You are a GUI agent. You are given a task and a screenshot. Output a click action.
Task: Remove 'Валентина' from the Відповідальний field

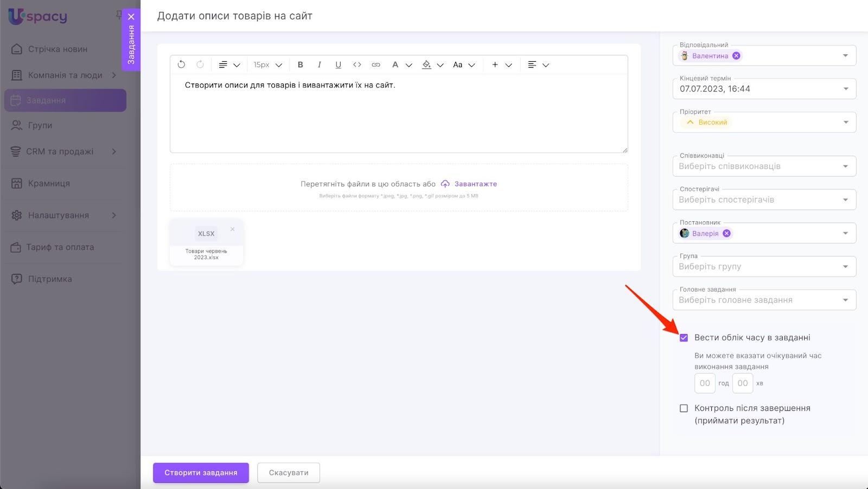[736, 56]
